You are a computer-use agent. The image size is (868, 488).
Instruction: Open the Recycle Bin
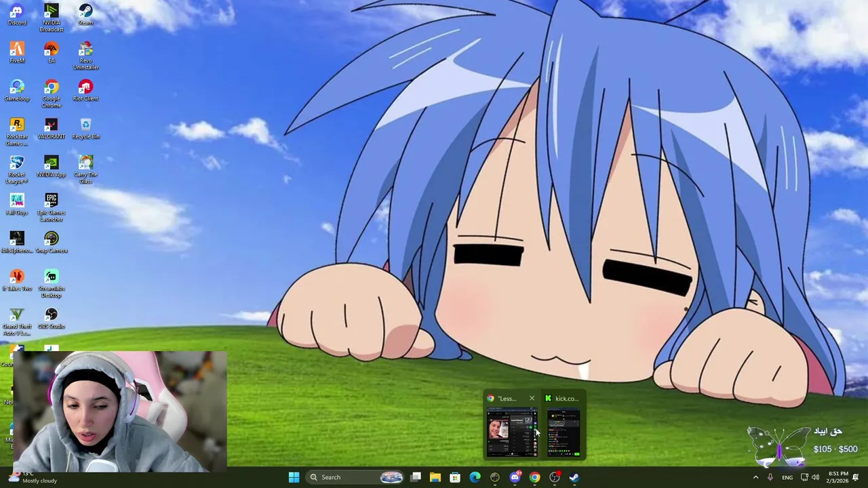pyautogui.click(x=85, y=129)
